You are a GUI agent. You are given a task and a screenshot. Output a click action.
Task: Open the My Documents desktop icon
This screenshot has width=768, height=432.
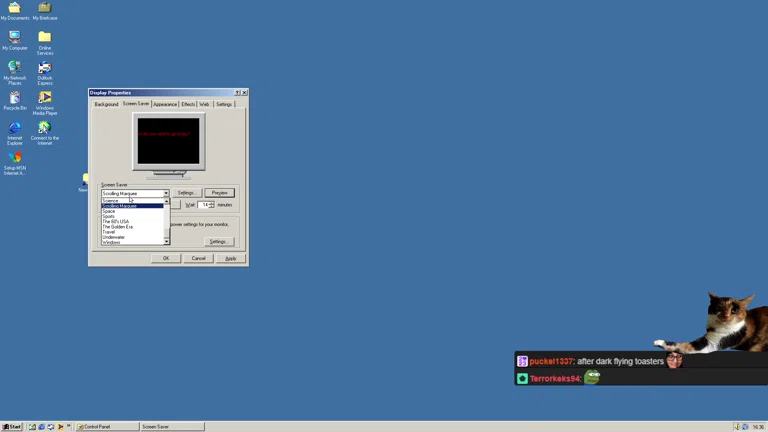14,9
